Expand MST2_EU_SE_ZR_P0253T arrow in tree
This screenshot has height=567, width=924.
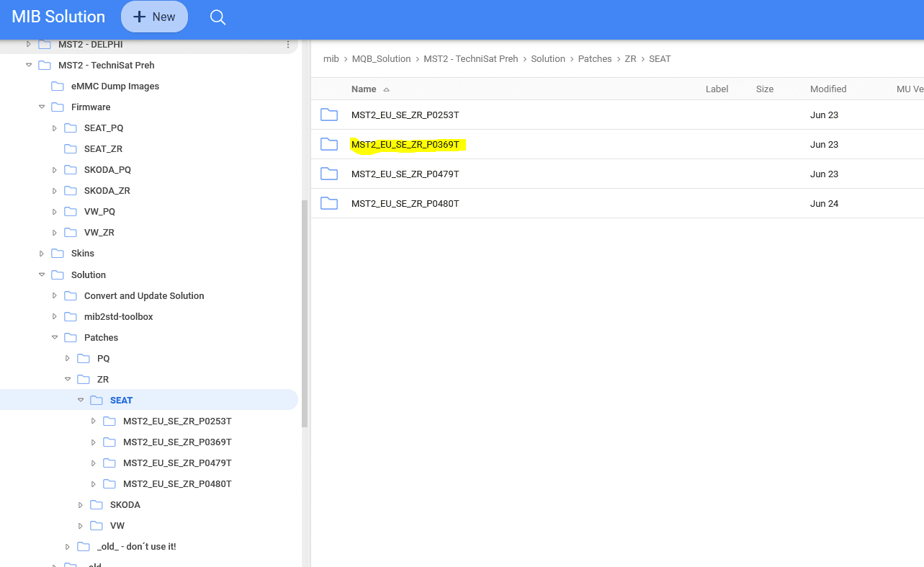click(94, 421)
